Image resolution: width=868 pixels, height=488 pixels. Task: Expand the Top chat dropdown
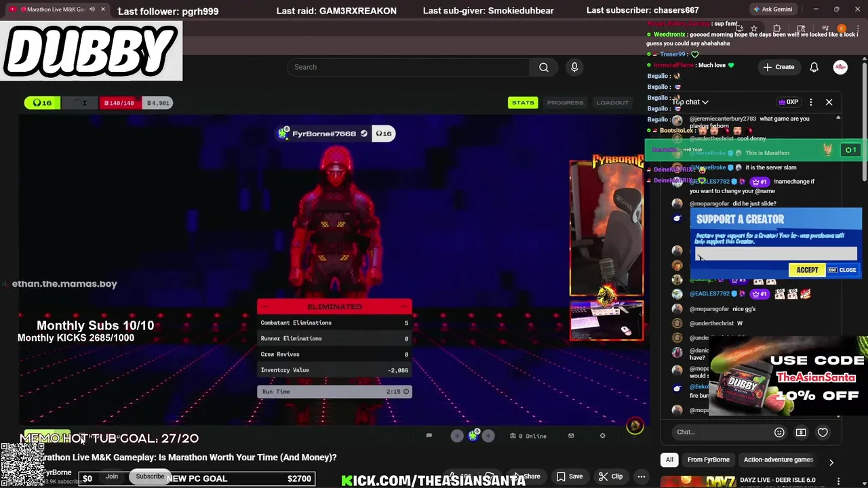pos(690,102)
